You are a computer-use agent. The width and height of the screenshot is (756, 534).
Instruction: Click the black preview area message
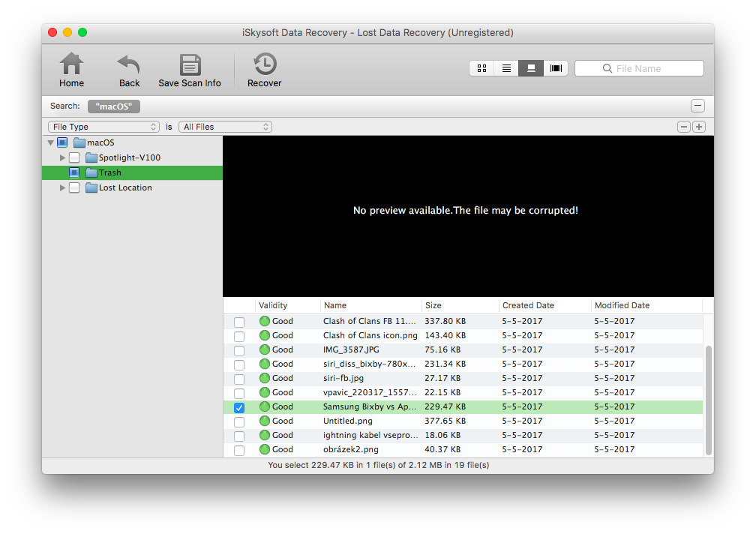pos(465,210)
